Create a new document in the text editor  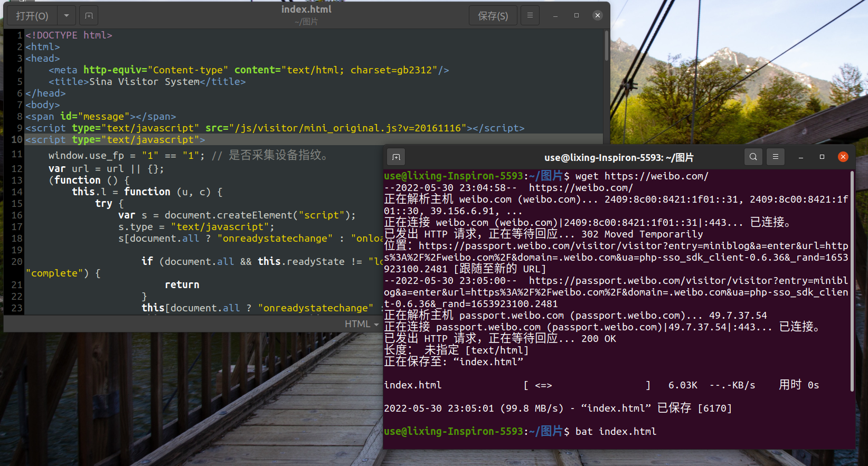click(89, 16)
